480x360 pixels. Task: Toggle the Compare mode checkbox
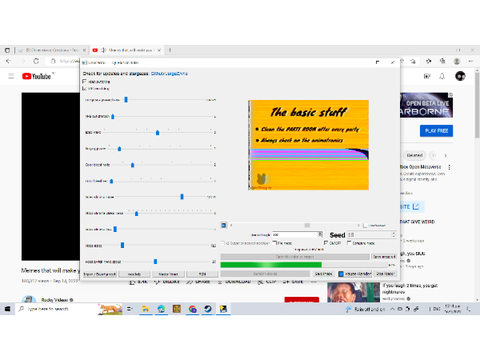pos(349,243)
